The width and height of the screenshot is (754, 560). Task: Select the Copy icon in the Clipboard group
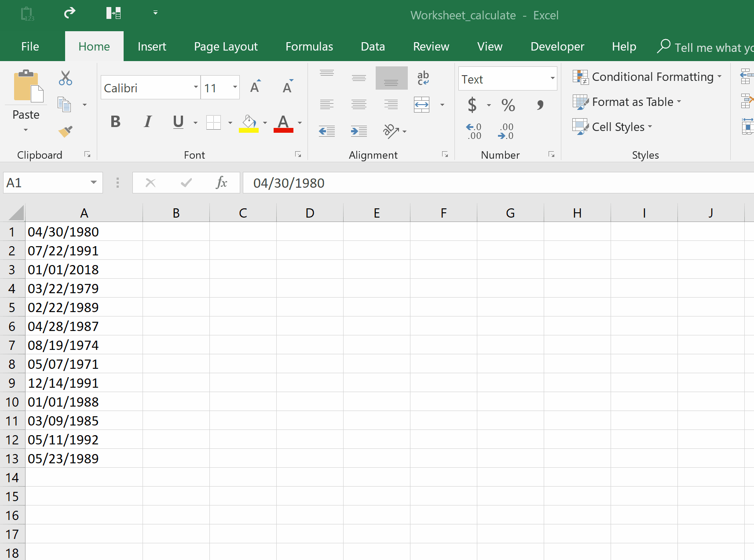coord(65,105)
